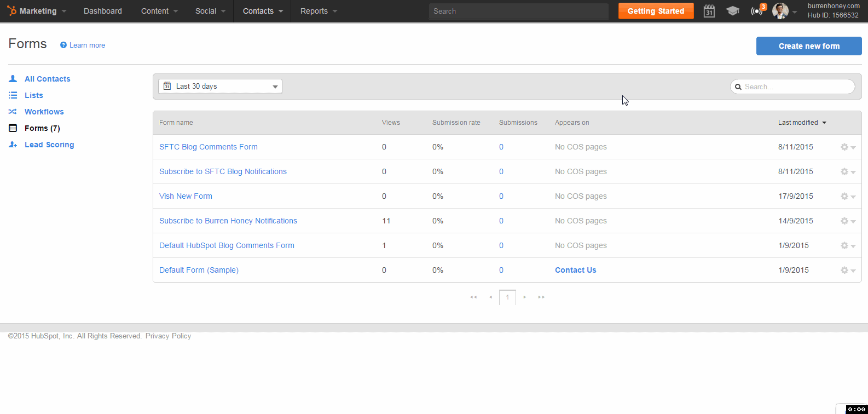Open SFTC Blog Comments Form
Image resolution: width=868 pixels, height=414 pixels.
(x=209, y=147)
